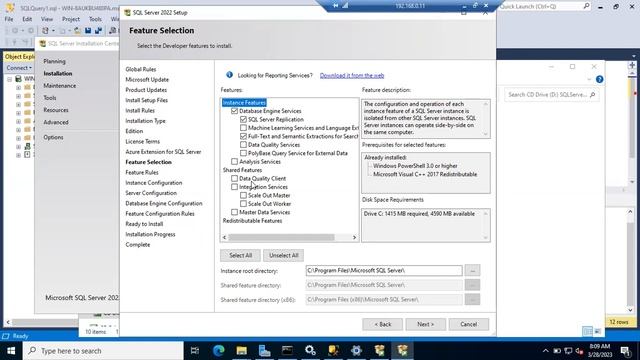This screenshot has height=360, width=640.
Task: Select Advanced in Installation Center
Action: [56, 122]
